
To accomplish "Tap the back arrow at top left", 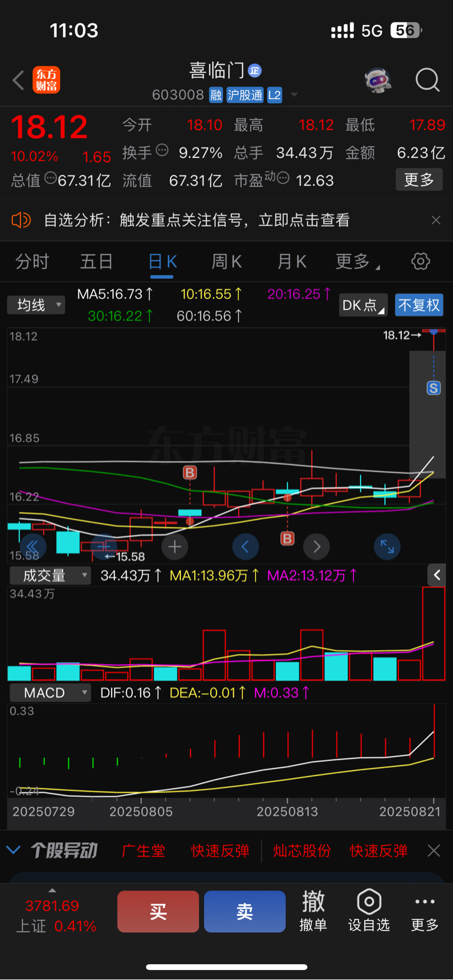I will (x=18, y=80).
